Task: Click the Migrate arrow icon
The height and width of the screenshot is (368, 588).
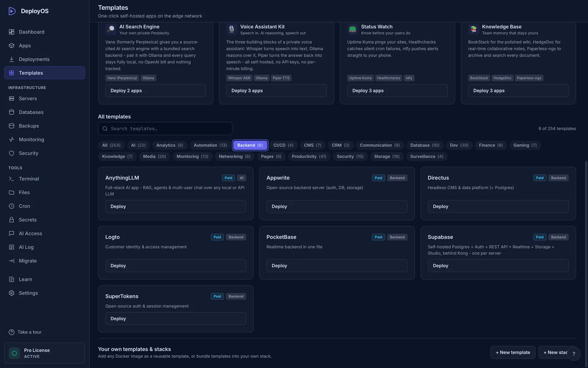Action: click(11, 261)
